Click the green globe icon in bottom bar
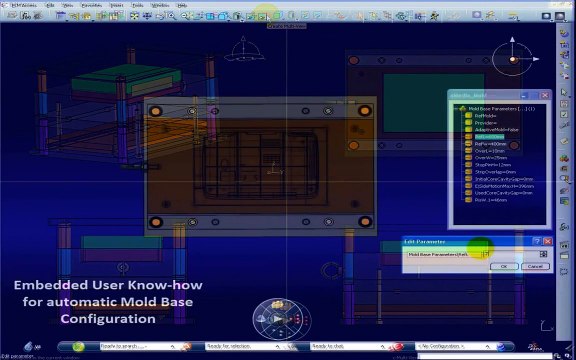Screen dimensions: 576x360 [x=78, y=346]
